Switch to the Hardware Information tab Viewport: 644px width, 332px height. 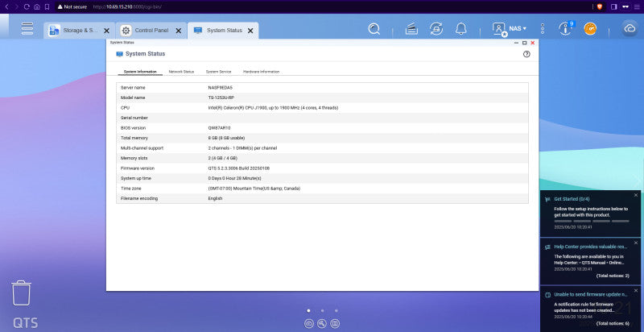pyautogui.click(x=261, y=72)
